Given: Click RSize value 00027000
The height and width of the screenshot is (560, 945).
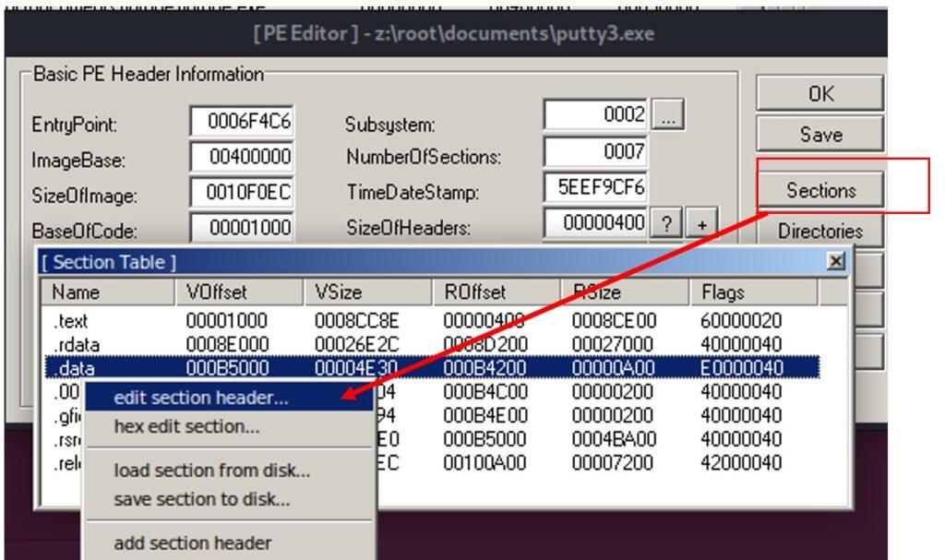Looking at the screenshot, I should click(613, 344).
